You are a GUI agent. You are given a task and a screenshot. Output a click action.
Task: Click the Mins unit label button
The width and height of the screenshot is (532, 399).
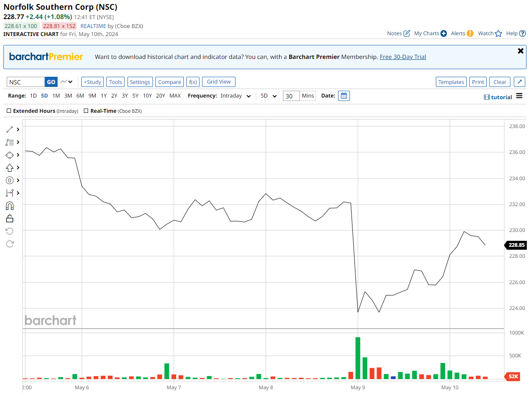tap(308, 96)
